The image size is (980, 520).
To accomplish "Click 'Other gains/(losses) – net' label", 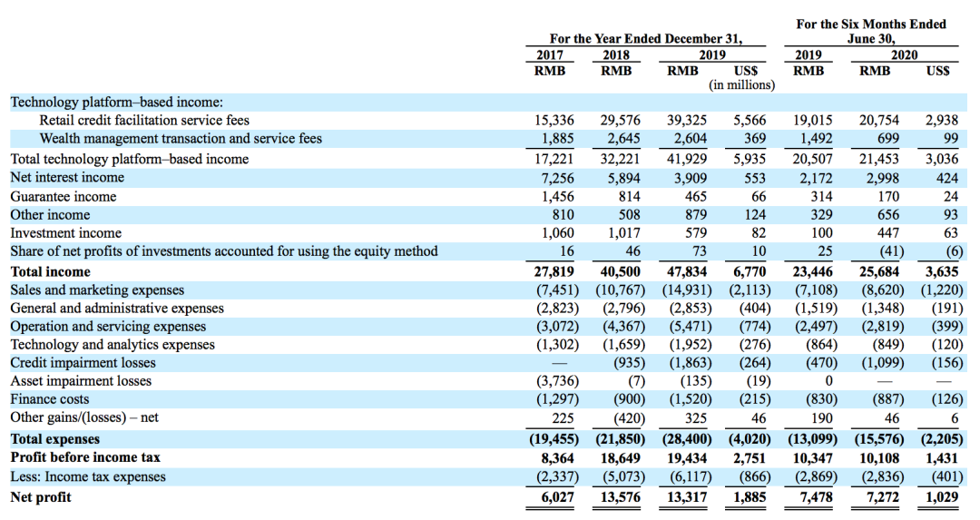I will click(x=84, y=417).
